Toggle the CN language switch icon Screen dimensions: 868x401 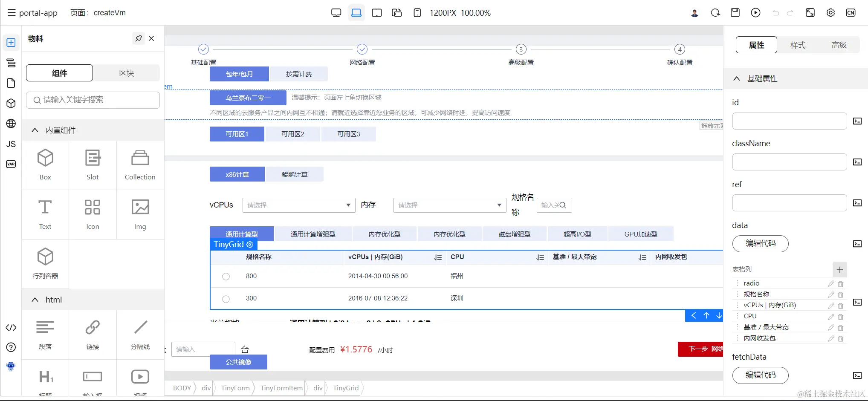851,13
